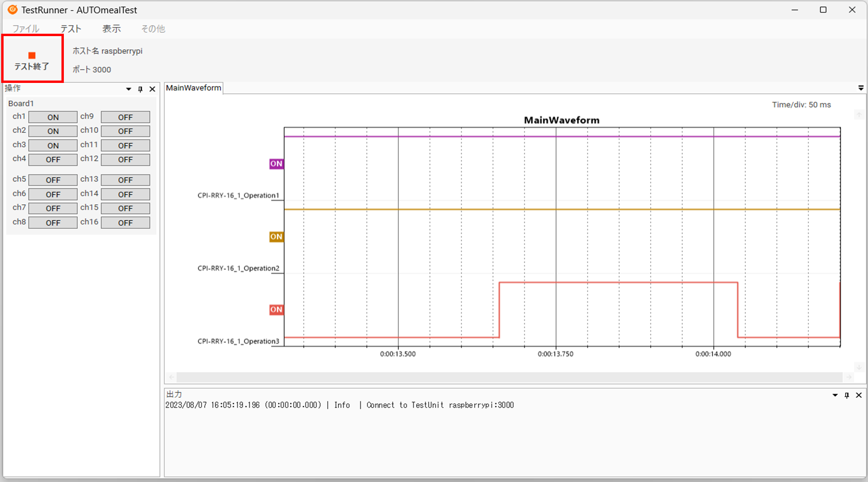Click the pin icon on the 出力 panel
The image size is (868, 482).
coord(847,395)
